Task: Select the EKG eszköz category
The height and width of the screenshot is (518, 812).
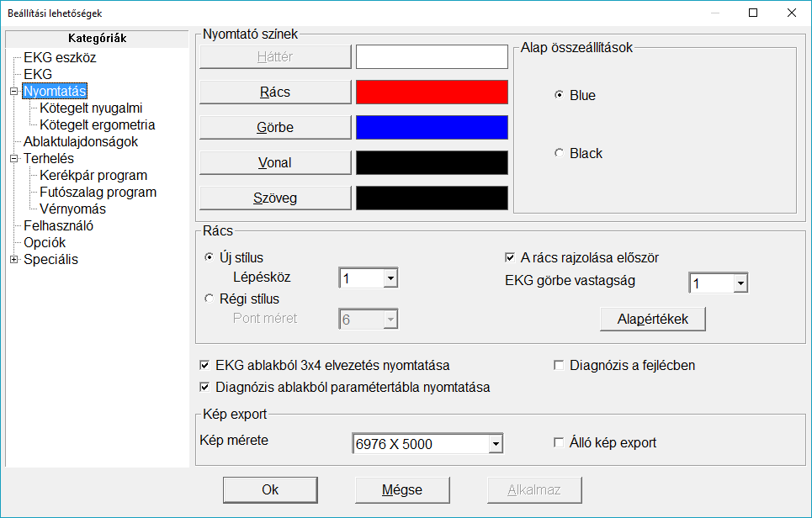Action: (60, 57)
